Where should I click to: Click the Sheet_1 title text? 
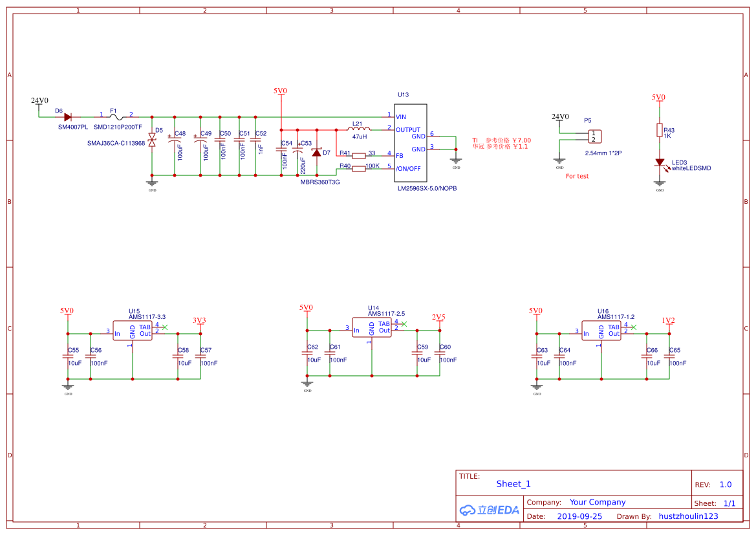click(513, 483)
